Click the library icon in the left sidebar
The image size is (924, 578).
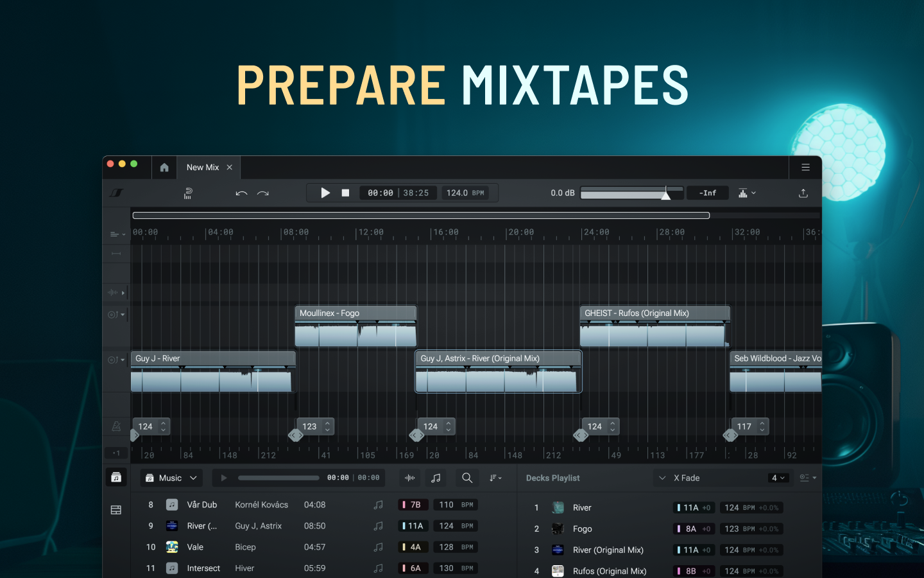tap(116, 477)
